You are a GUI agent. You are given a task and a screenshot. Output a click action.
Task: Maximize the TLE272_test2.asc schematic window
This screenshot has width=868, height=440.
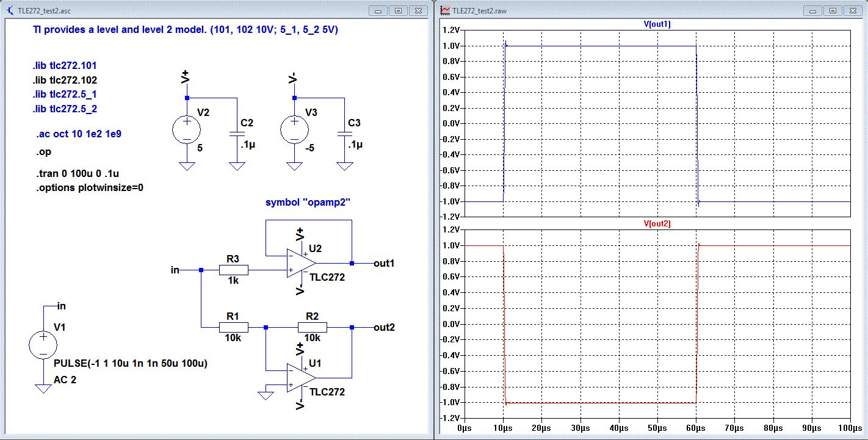tap(397, 11)
